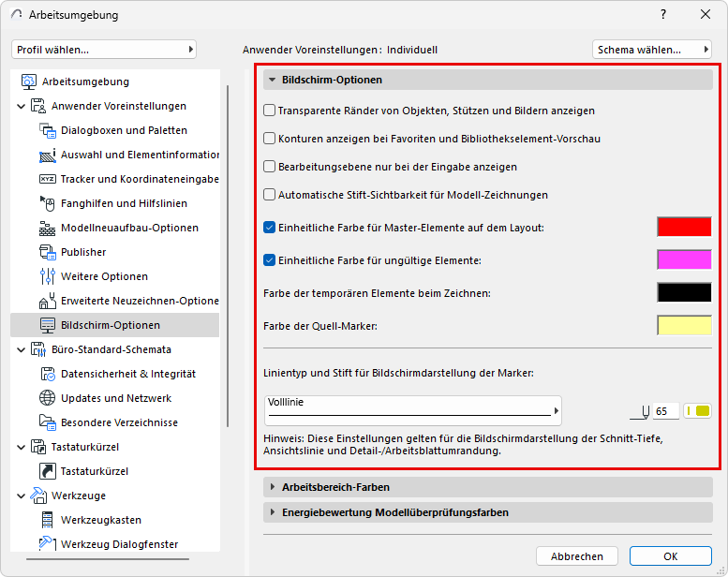Open Werkzeugkasten settings page

tap(101, 520)
